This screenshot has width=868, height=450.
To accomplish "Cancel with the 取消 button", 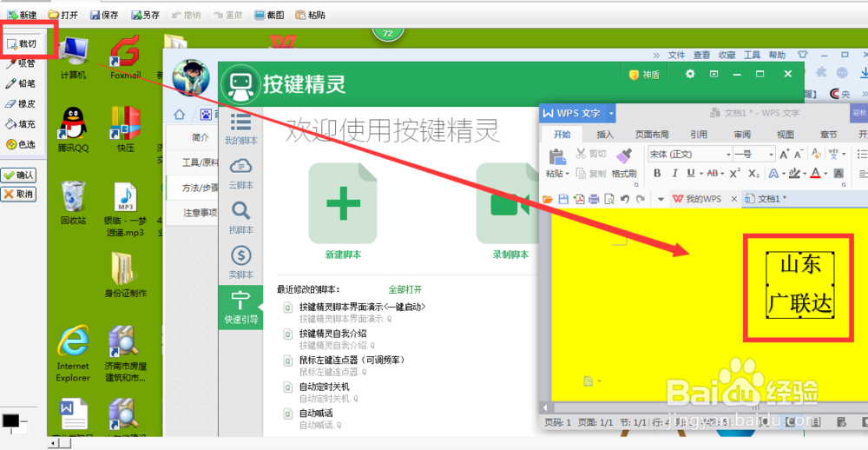I will coord(18,194).
